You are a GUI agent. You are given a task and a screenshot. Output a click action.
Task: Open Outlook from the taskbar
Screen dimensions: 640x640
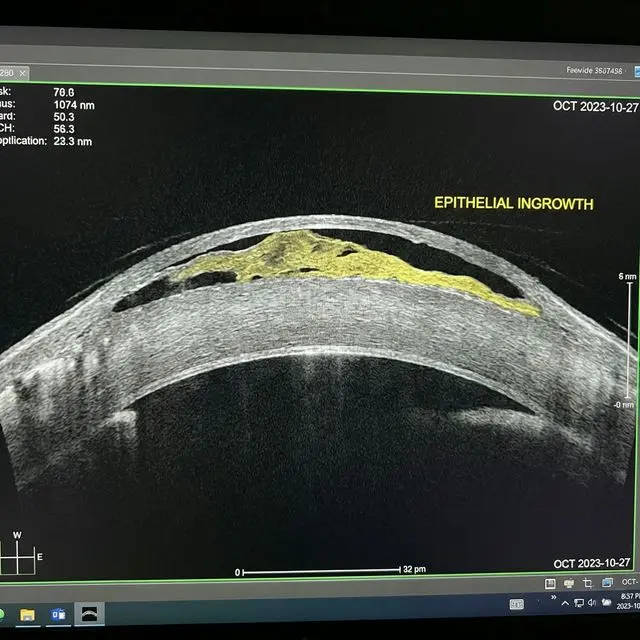point(58,613)
